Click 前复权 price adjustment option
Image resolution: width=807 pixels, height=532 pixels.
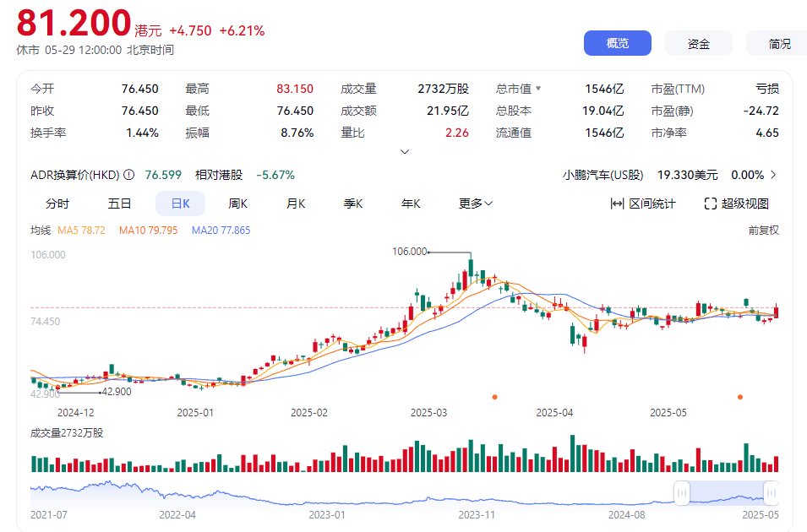tap(763, 230)
